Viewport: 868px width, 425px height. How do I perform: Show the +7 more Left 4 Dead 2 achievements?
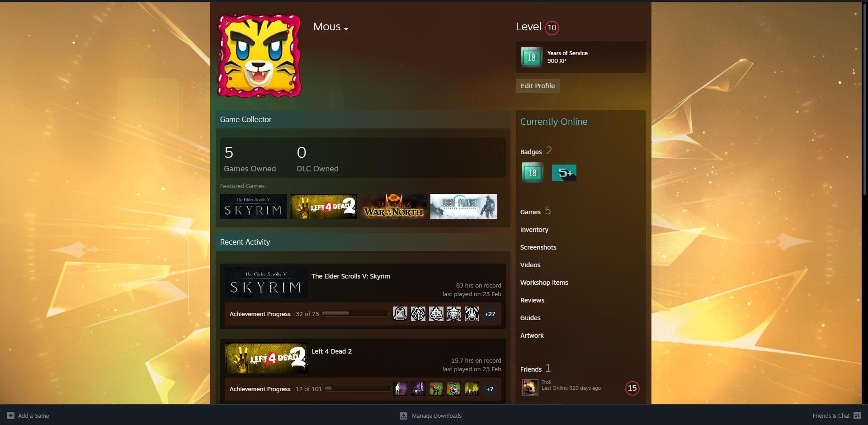point(490,389)
